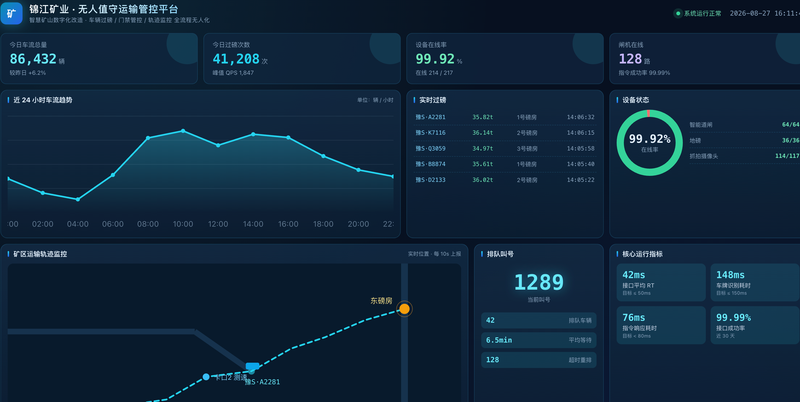This screenshot has height=402, width=800.
Task: Click the blue 卡口2 waypoint dot on map
Action: (206, 377)
